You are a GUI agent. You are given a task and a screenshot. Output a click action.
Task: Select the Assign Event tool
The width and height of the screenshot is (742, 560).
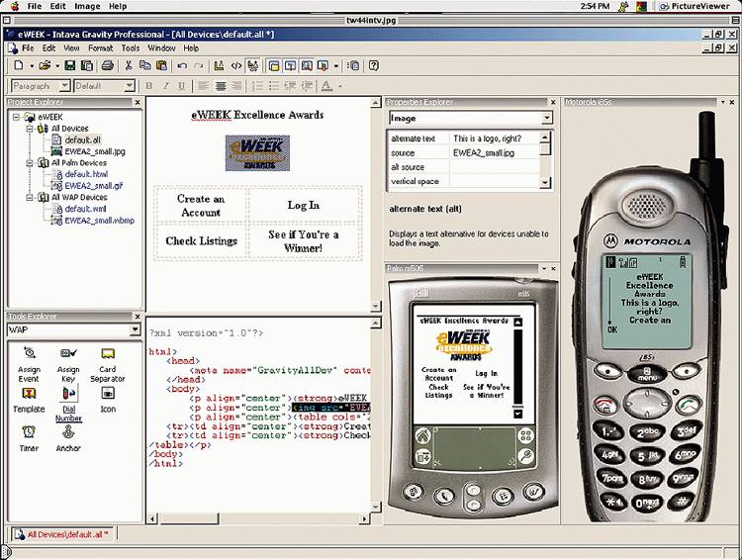tap(29, 364)
